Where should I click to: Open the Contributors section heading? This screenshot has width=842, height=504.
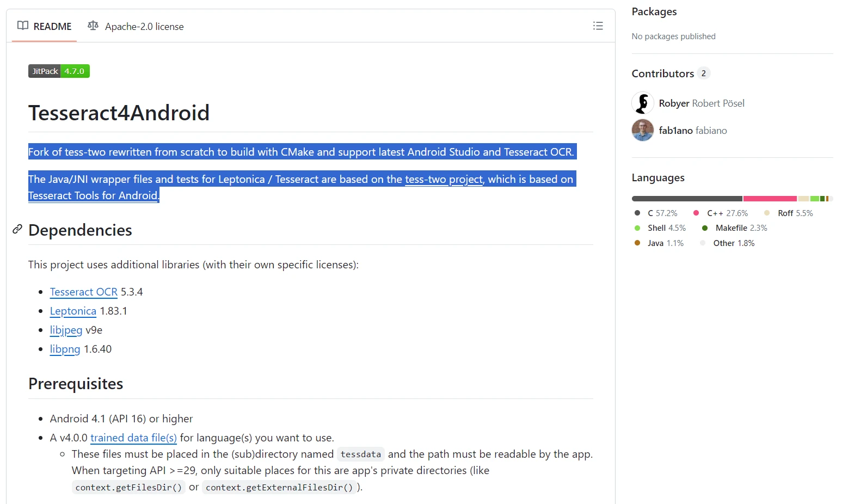click(662, 73)
